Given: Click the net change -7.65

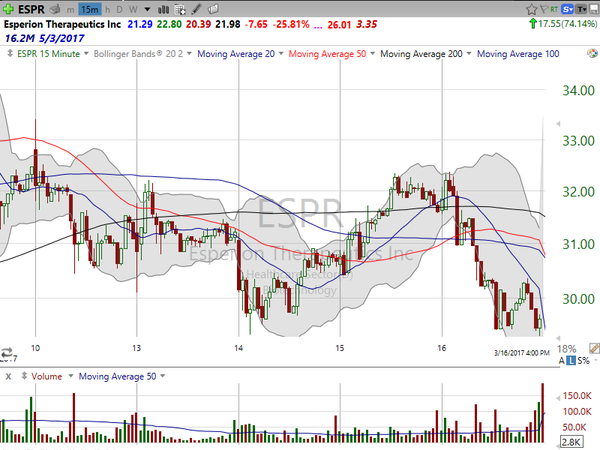Looking at the screenshot, I should (x=256, y=24).
